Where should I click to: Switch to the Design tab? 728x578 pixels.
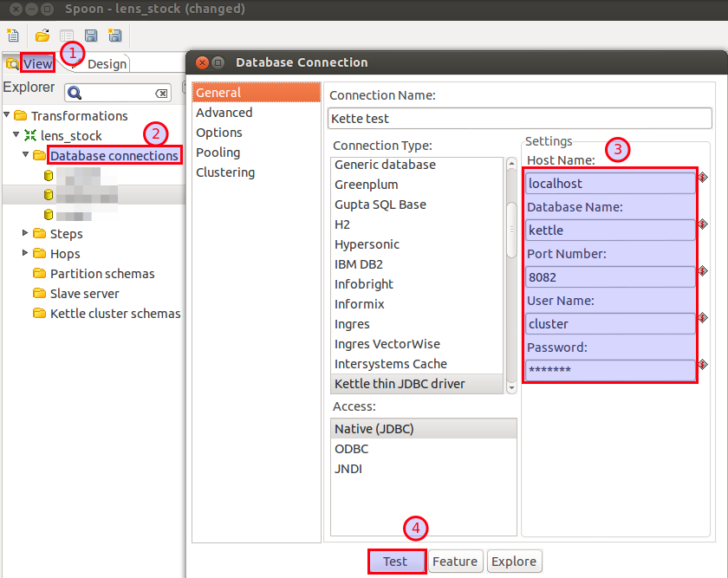(107, 64)
